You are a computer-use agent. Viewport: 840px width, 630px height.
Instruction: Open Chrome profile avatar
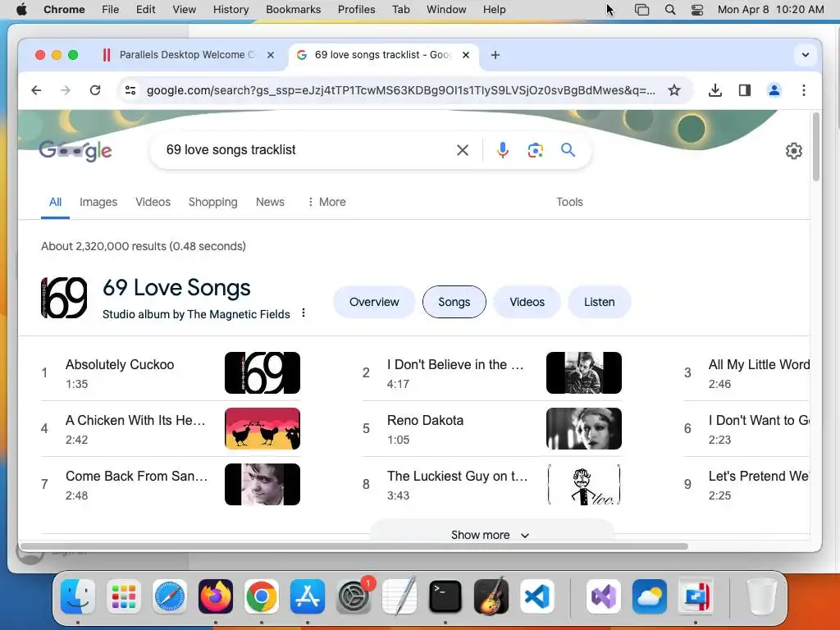pos(774,90)
